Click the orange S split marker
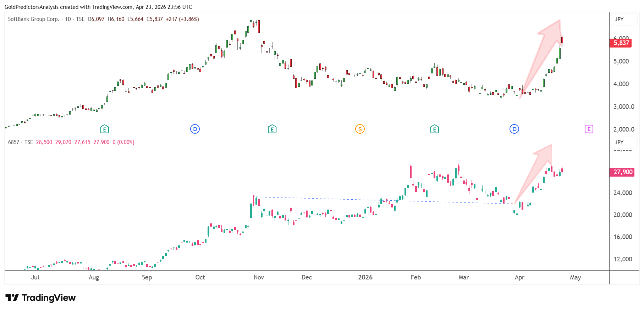Screen dimensions: 644x311 (360, 129)
